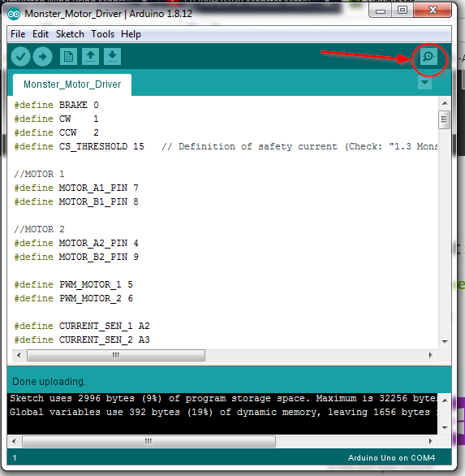Click the CURRENT_SEN_1 A2 line
Screen dimensions: 465x476
pos(82,326)
